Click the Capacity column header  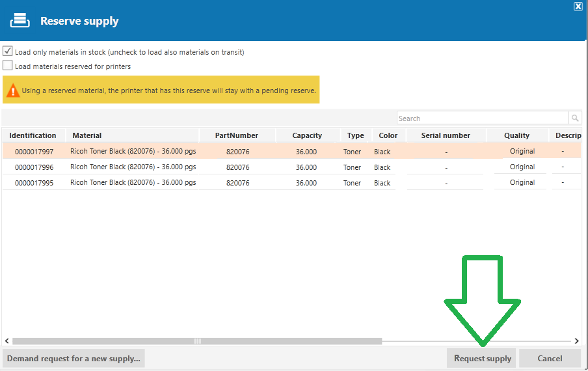[x=308, y=135]
